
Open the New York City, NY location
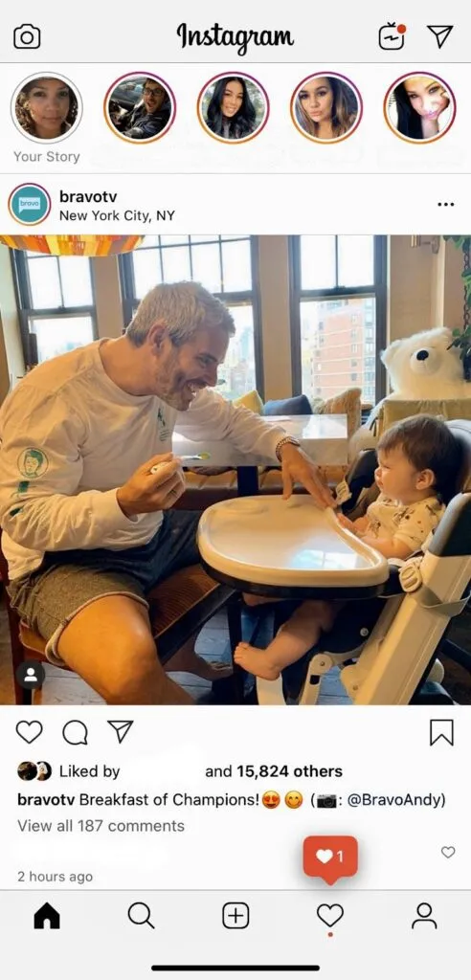[117, 215]
